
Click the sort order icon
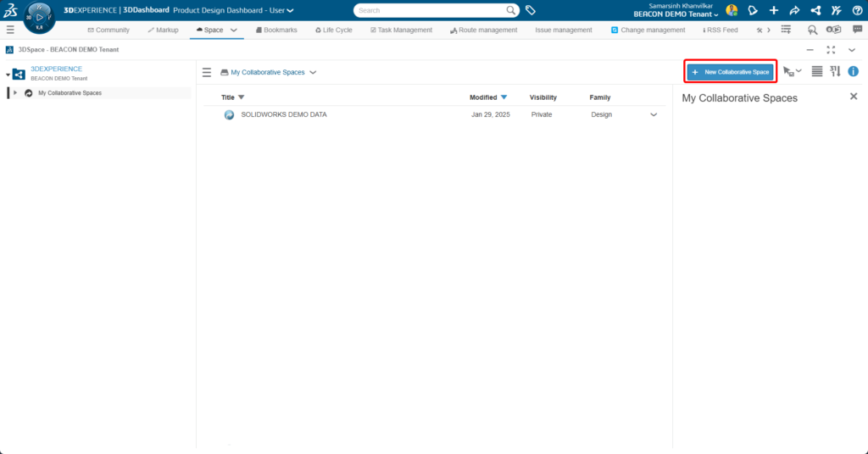(x=835, y=71)
